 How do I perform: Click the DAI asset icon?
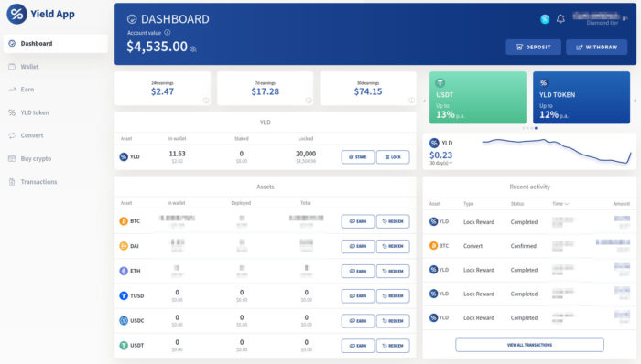124,246
